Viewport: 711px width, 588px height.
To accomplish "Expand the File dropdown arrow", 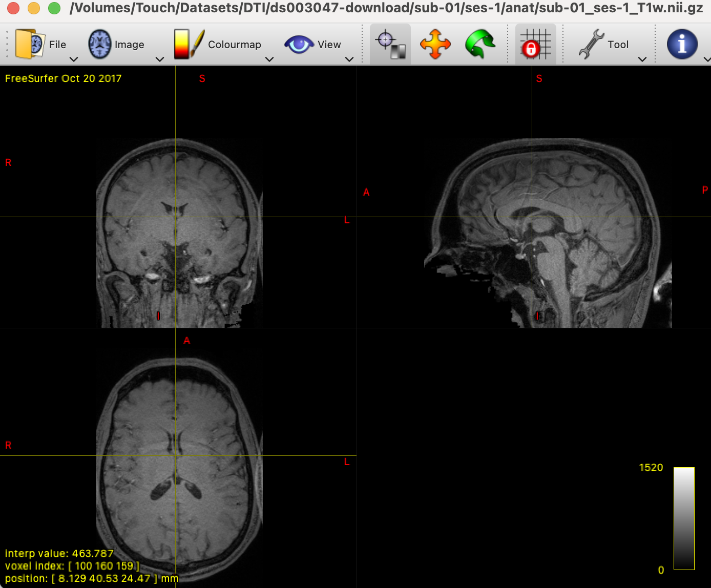I will coord(74,59).
